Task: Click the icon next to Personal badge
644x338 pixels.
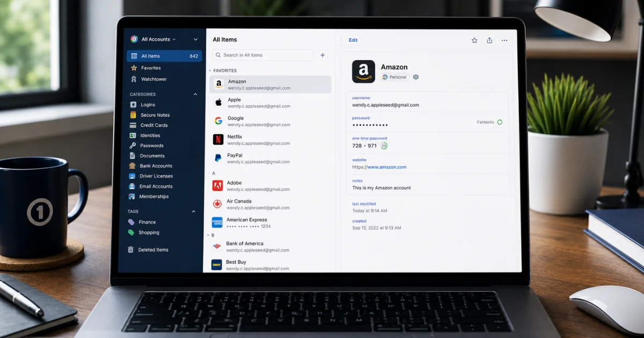Action: tap(416, 77)
